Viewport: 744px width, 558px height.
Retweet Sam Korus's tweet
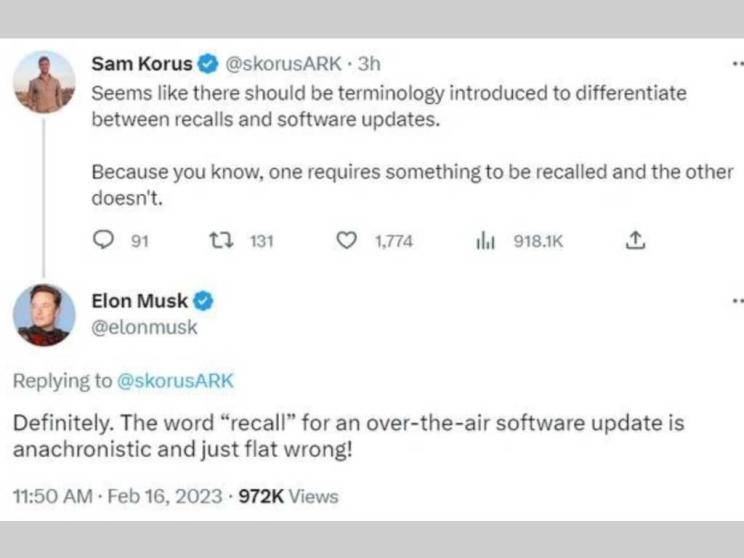pyautogui.click(x=217, y=240)
